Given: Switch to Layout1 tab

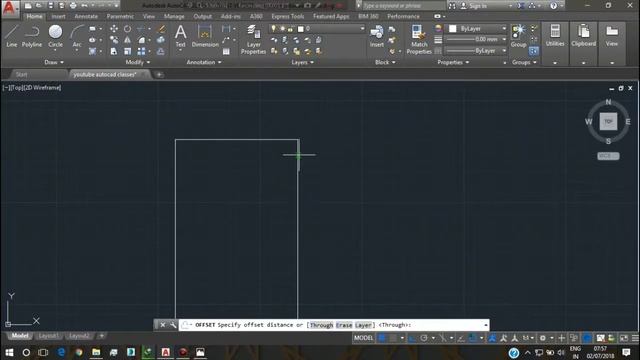Looking at the screenshot, I should [49, 336].
